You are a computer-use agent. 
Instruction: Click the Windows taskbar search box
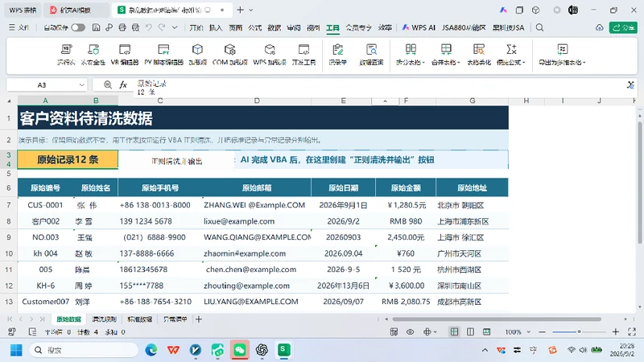point(84,350)
